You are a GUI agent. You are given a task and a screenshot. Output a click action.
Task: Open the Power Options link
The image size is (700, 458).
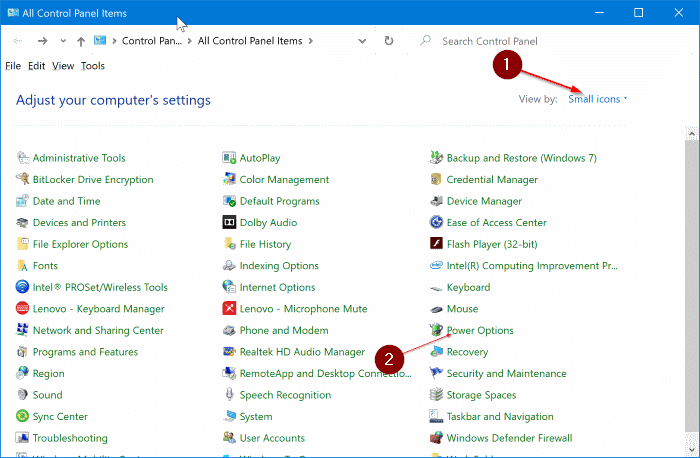tap(480, 330)
